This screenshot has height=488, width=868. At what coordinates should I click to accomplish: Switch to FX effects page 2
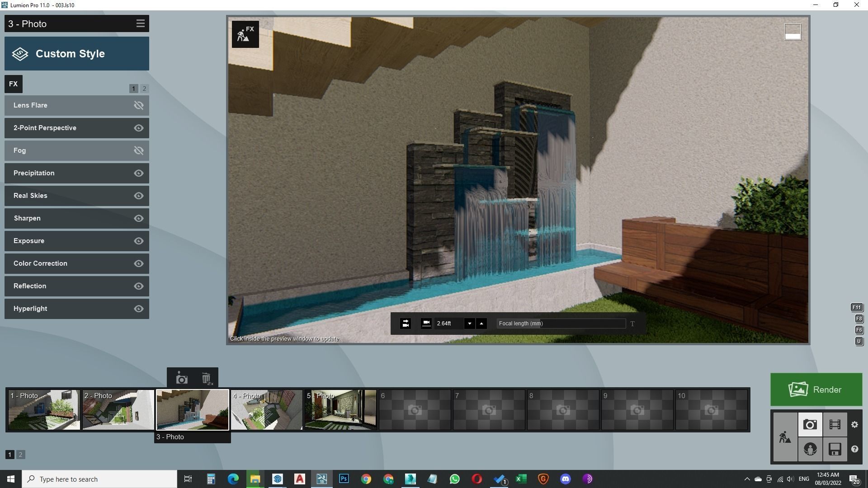(x=144, y=89)
